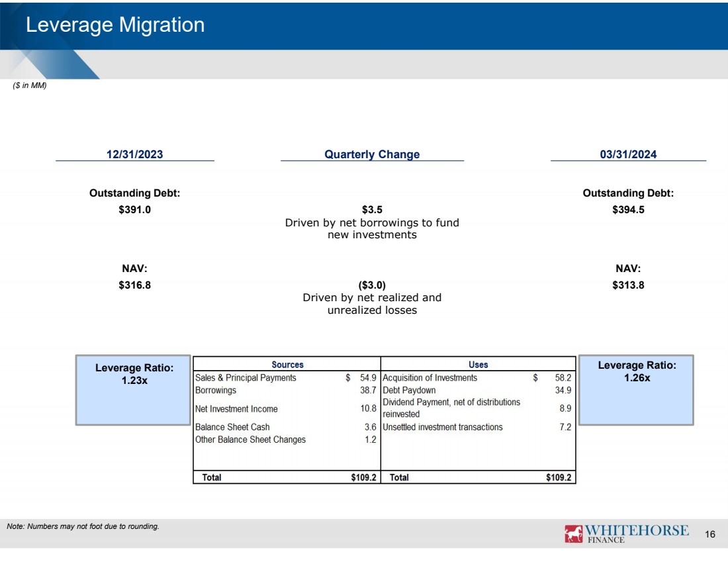
Task: Click the Net Investment Income row
Action: point(236,409)
